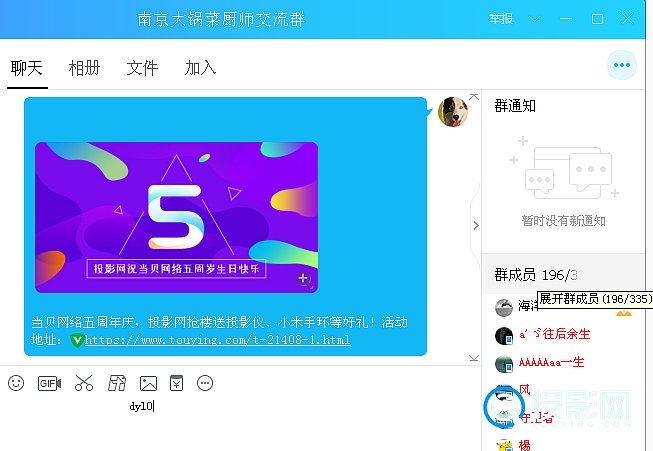Image resolution: width=653 pixels, height=451 pixels.
Task: Open the title bar dropdown arrow
Action: 534,19
